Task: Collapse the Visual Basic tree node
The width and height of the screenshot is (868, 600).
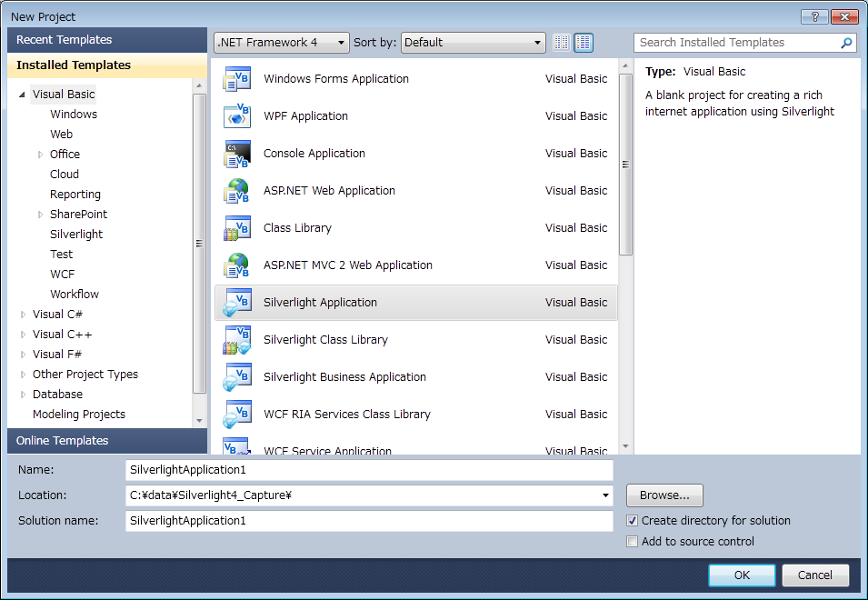Action: (x=23, y=95)
